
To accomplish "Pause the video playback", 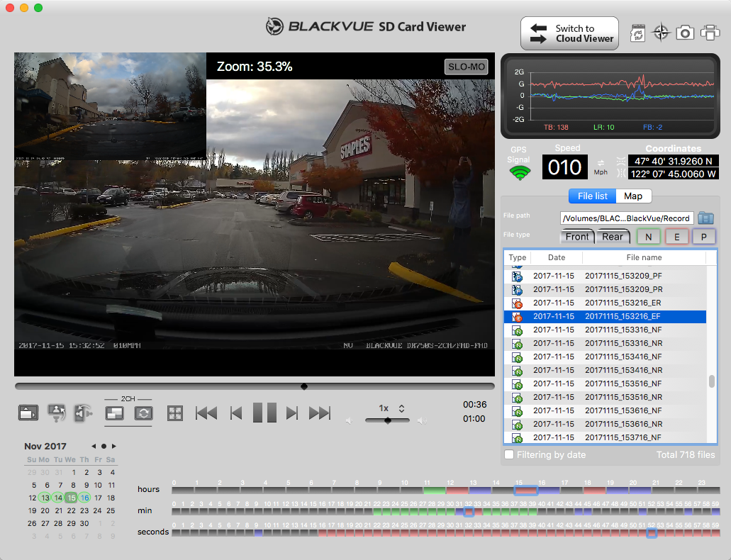I will tap(264, 413).
